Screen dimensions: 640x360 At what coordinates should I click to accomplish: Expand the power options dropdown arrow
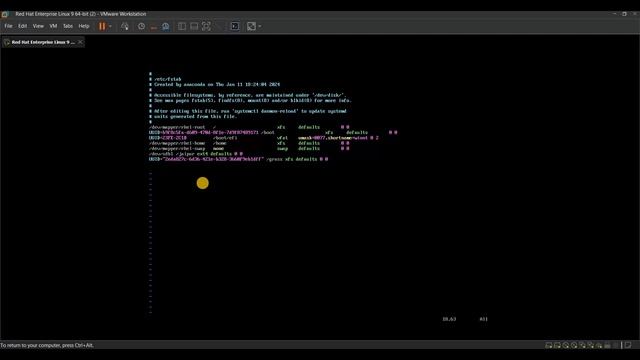click(110, 27)
